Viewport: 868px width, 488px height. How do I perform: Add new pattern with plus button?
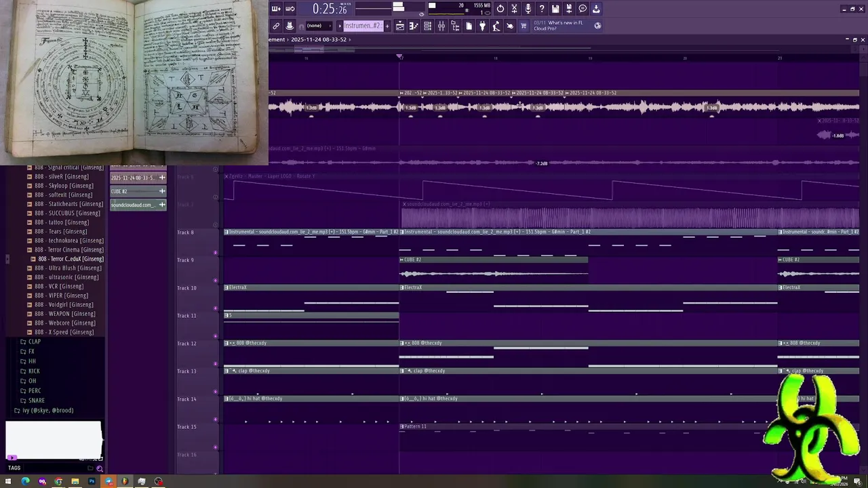point(387,26)
